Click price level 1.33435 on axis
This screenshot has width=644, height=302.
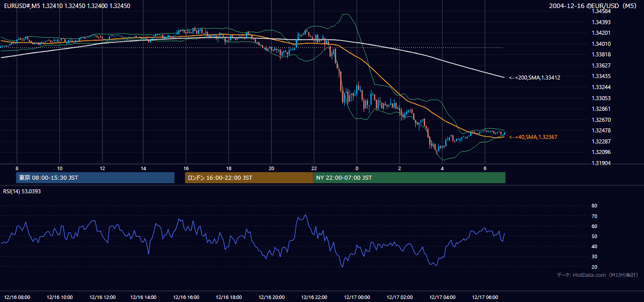[601, 76]
